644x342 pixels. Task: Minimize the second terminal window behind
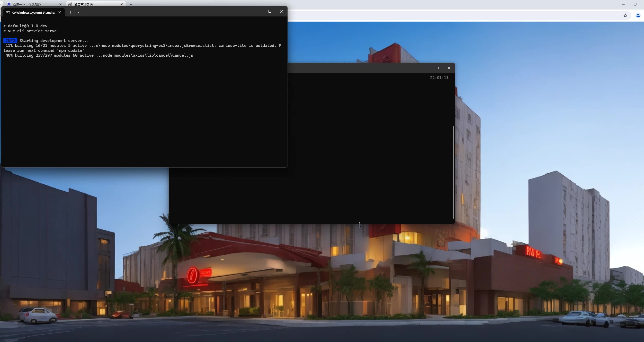(x=425, y=68)
